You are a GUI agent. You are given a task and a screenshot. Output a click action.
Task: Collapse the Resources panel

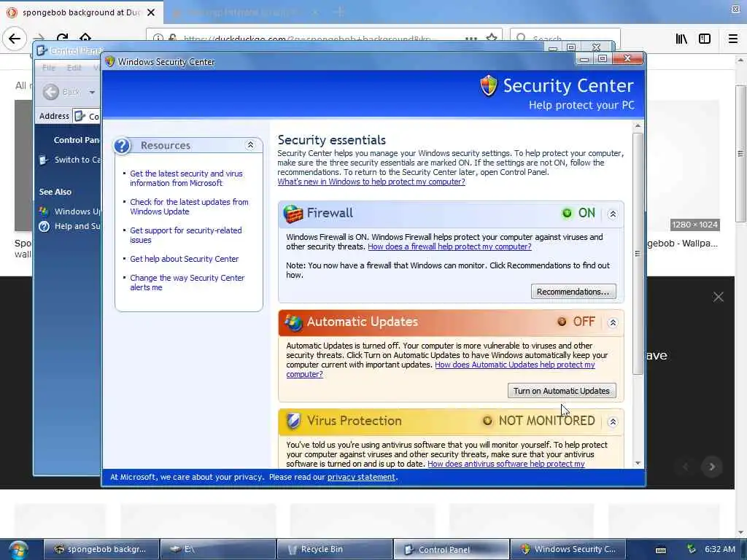coord(250,145)
